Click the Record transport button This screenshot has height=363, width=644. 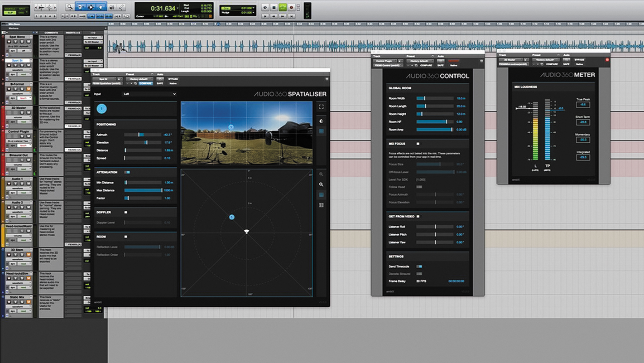(x=291, y=7)
